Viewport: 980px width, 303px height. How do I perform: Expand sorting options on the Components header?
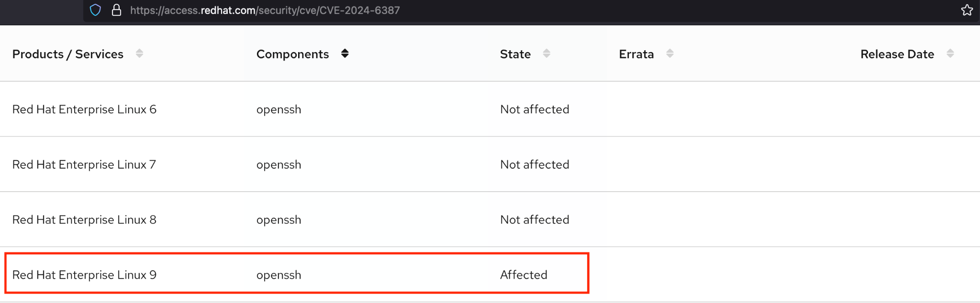click(345, 54)
